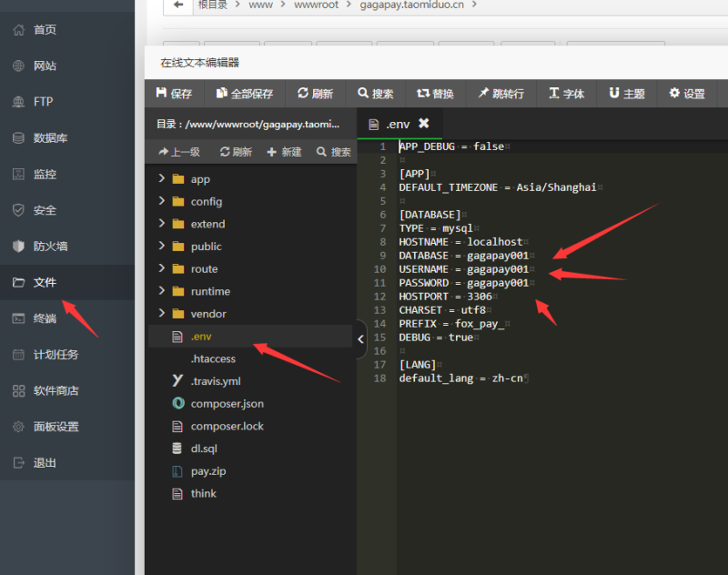The height and width of the screenshot is (575, 728).
Task: Click the 软件商店 app store grid icon
Action: (x=18, y=390)
